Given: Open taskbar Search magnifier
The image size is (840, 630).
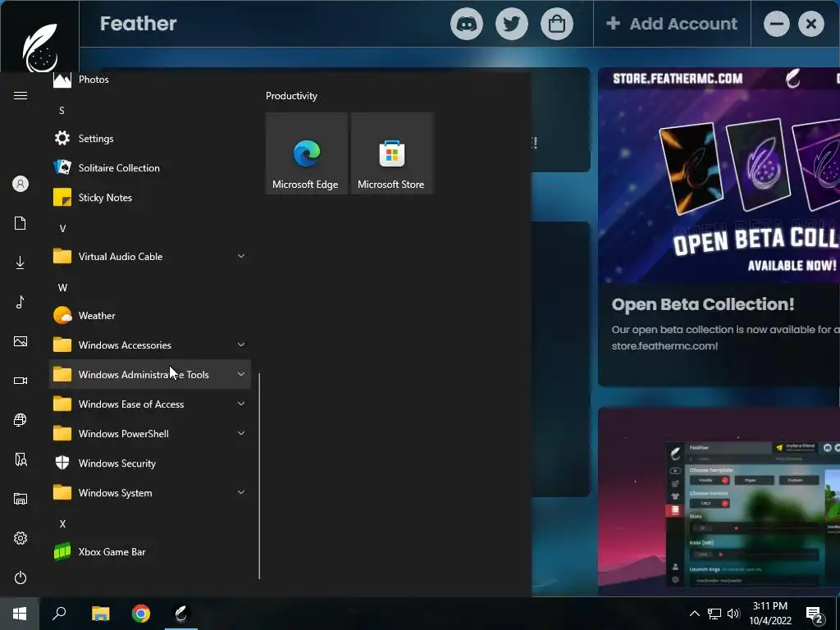Looking at the screenshot, I should (x=59, y=614).
